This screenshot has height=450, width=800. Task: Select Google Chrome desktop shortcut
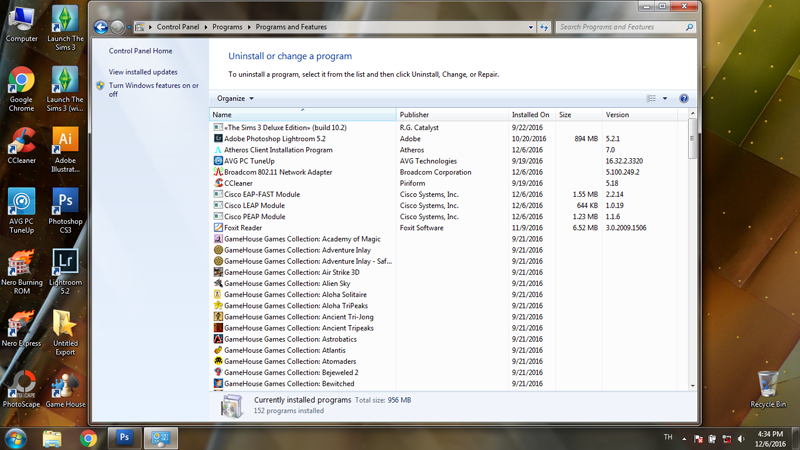tap(21, 89)
